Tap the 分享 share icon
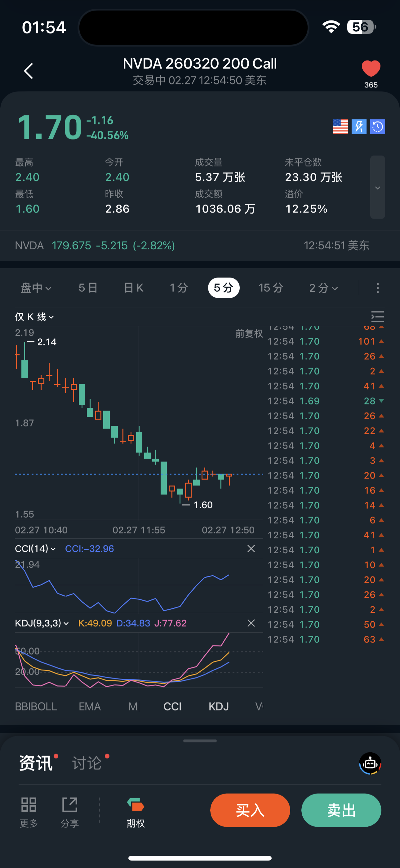This screenshot has width=400, height=868. [x=70, y=812]
